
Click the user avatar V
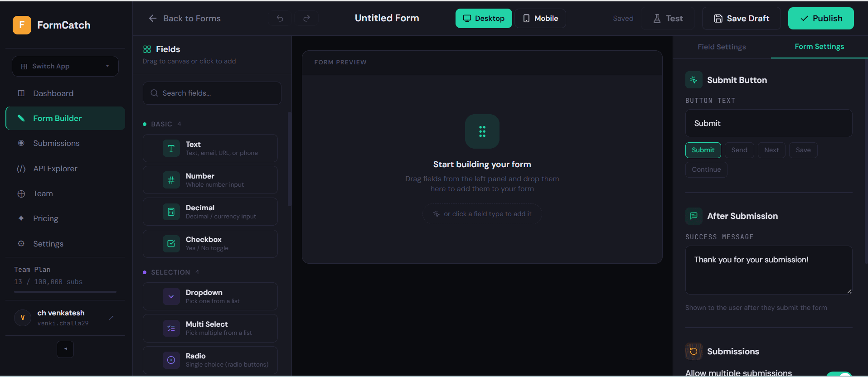(23, 318)
